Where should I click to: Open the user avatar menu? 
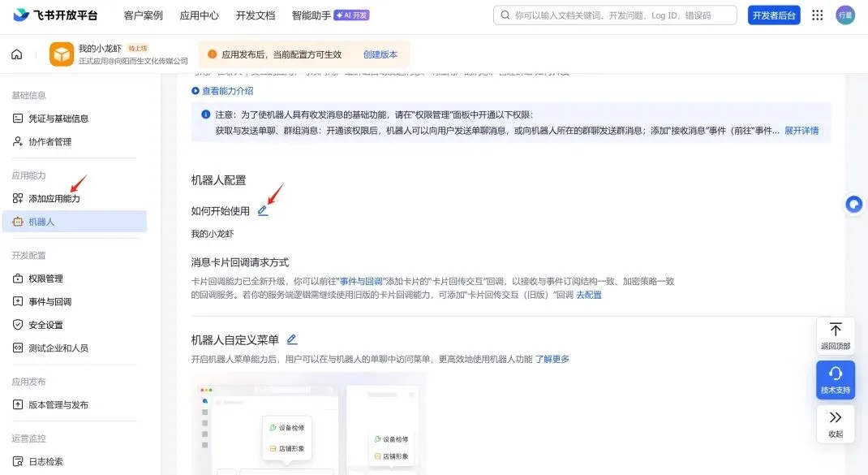[845, 15]
